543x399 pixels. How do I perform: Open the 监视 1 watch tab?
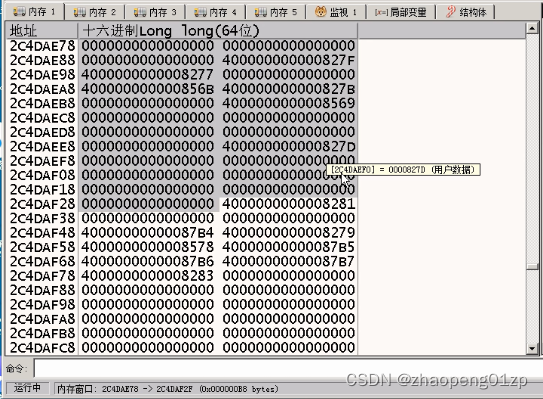[x=335, y=12]
